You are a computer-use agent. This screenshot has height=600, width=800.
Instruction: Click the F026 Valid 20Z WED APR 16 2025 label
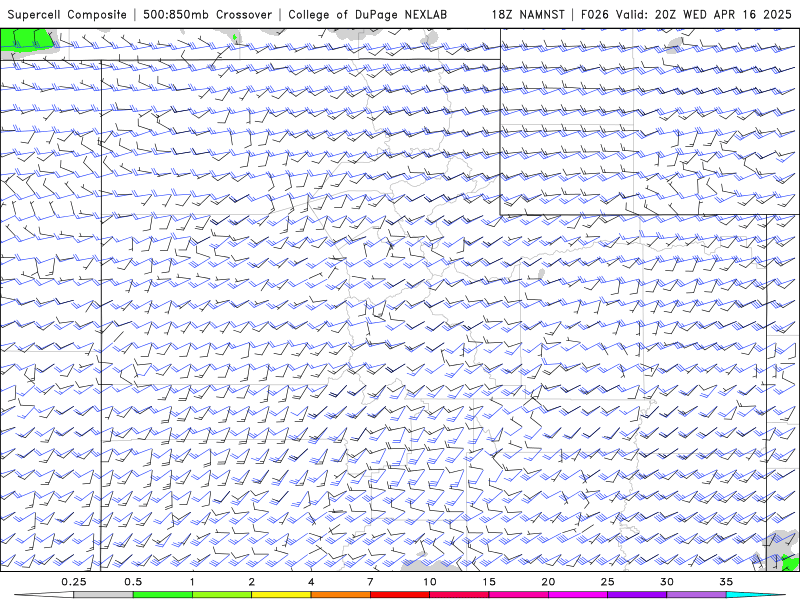pos(686,14)
